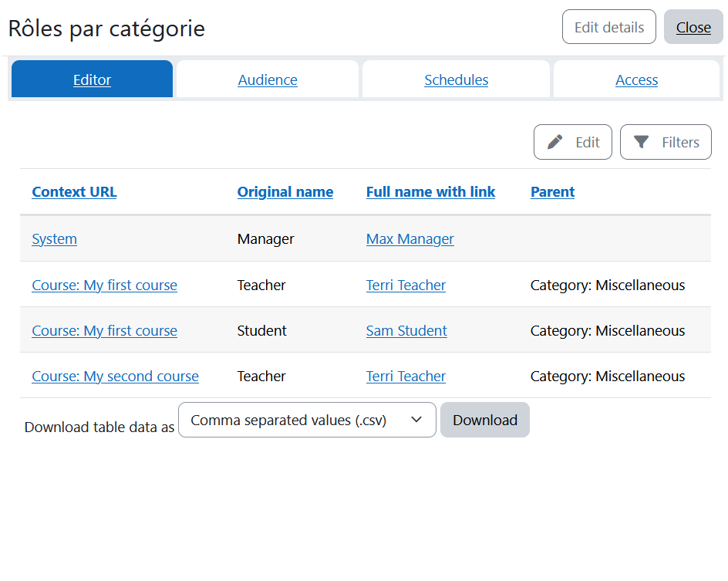Open the System context link

pyautogui.click(x=54, y=239)
